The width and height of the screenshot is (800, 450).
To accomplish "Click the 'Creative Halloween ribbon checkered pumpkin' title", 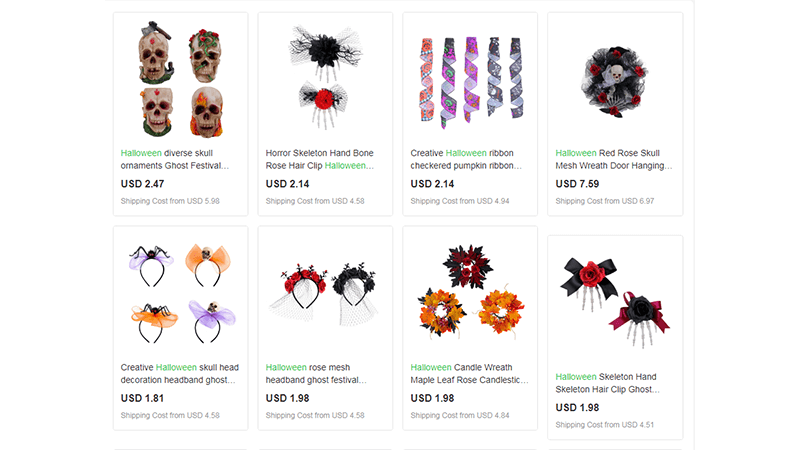I will point(466,159).
